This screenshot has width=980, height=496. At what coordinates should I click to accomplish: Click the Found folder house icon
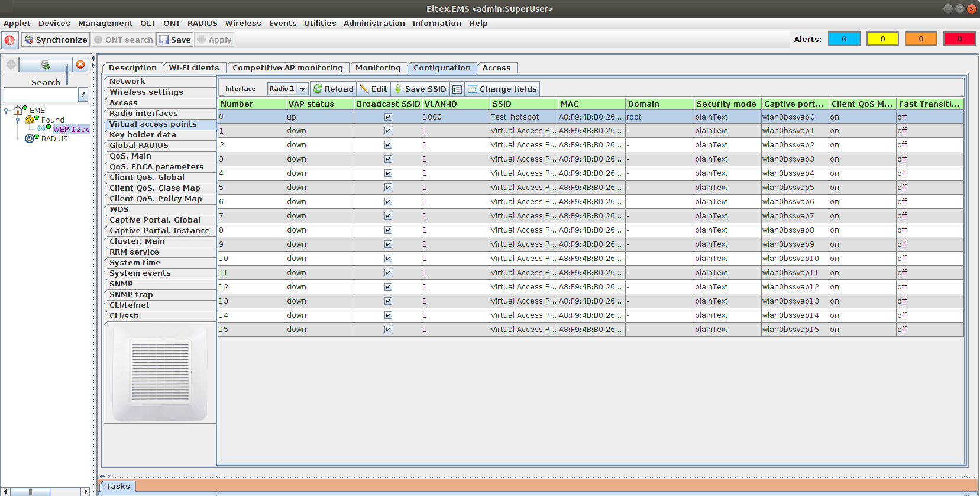click(x=30, y=120)
